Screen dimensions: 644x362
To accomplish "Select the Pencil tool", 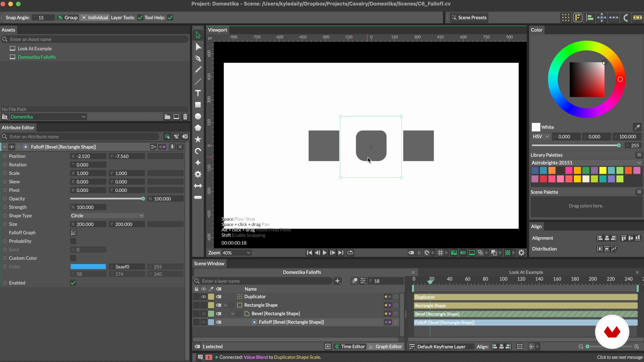I will click(198, 70).
